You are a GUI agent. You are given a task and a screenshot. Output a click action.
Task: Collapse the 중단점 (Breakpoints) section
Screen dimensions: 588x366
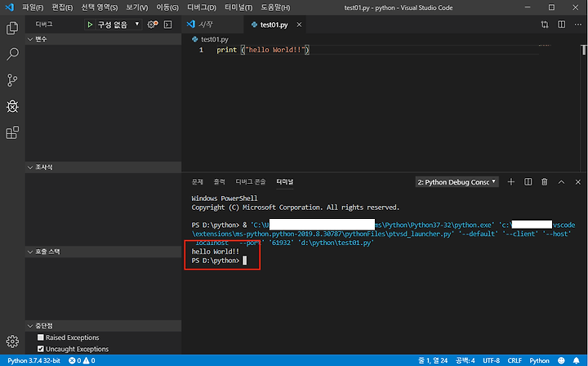103,326
